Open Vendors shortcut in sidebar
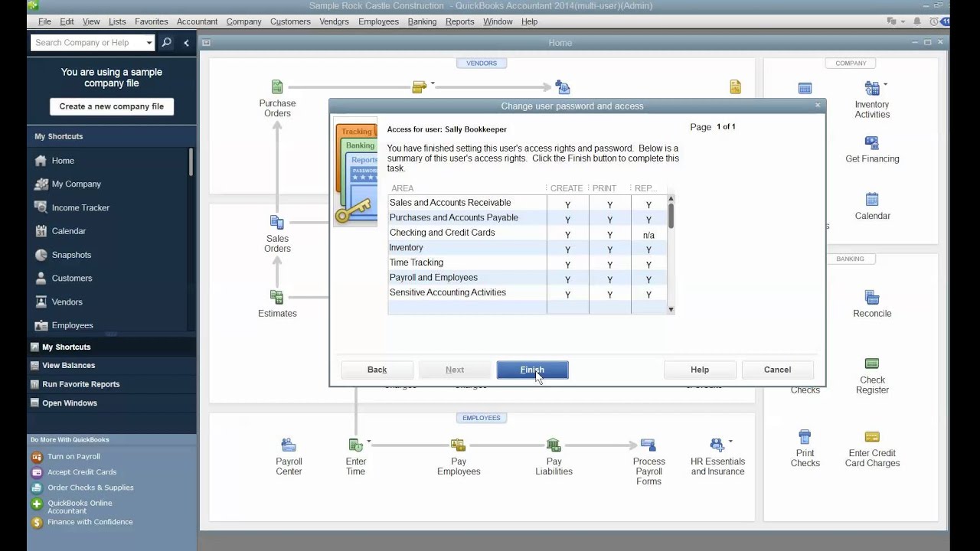This screenshot has height=551, width=980. point(67,302)
